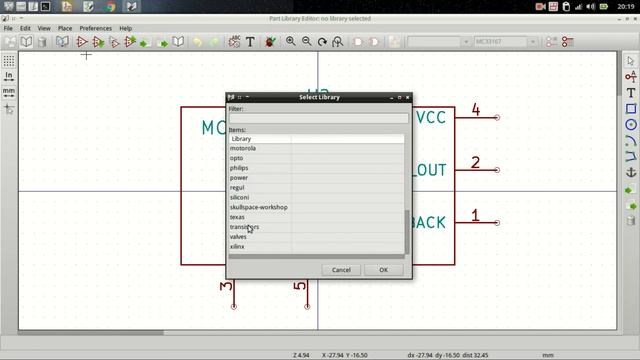Screen dimensions: 640x360
Task: Set units to millimeters
Action: pyautogui.click(x=9, y=92)
